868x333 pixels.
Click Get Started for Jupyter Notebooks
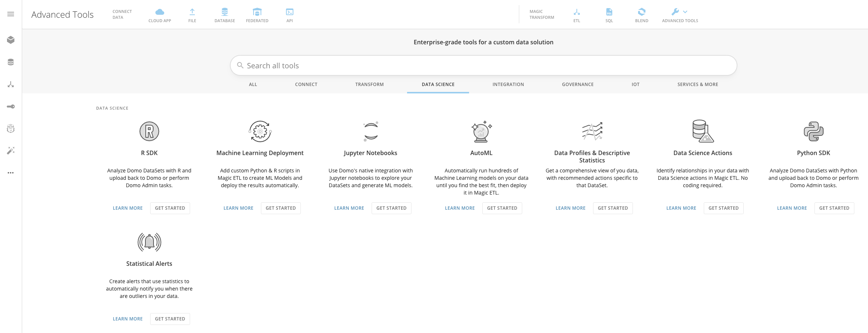coord(392,208)
